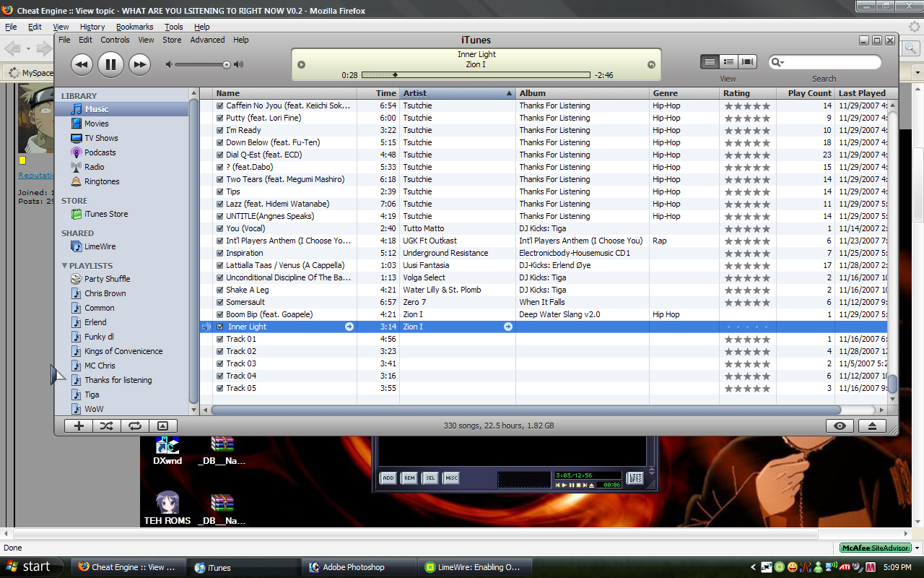924x578 pixels.
Task: Expand hidden system tray icons
Action: (x=754, y=567)
